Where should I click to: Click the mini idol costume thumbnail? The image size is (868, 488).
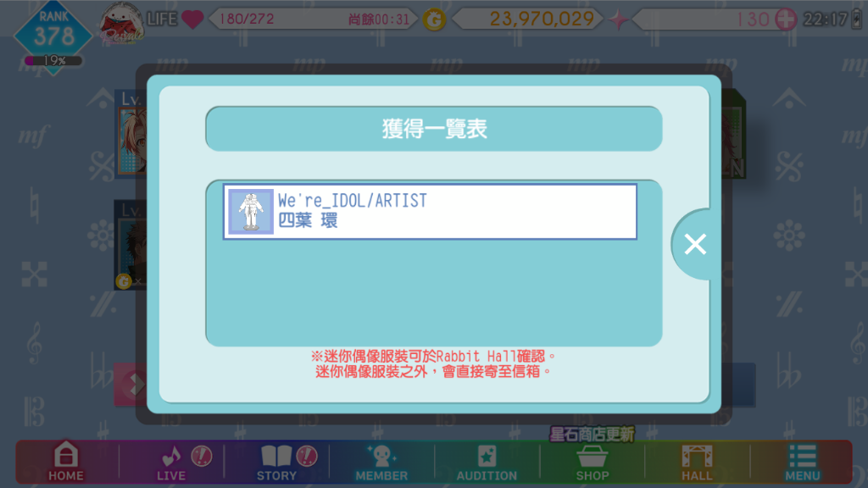[251, 211]
